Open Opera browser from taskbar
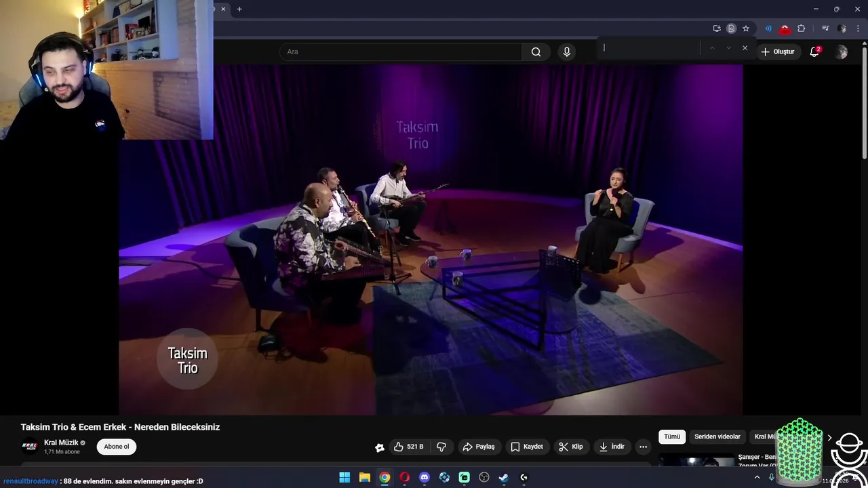 [x=404, y=478]
